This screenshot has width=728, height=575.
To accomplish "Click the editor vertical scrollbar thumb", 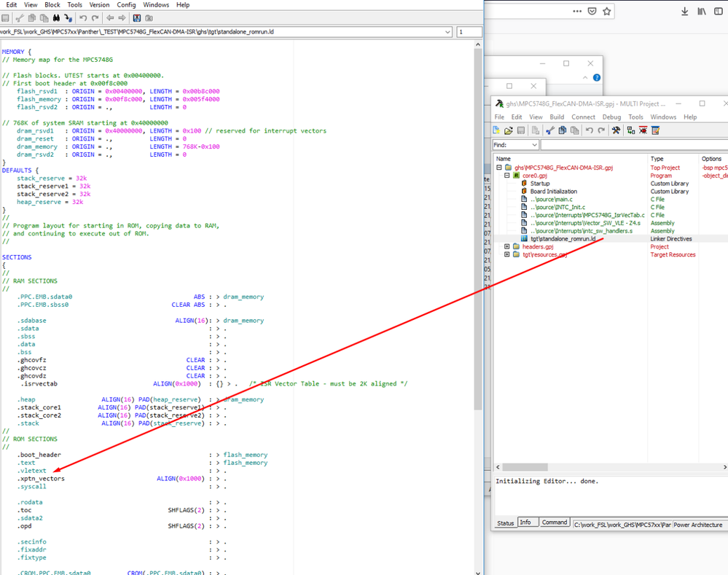I will pos(478,229).
